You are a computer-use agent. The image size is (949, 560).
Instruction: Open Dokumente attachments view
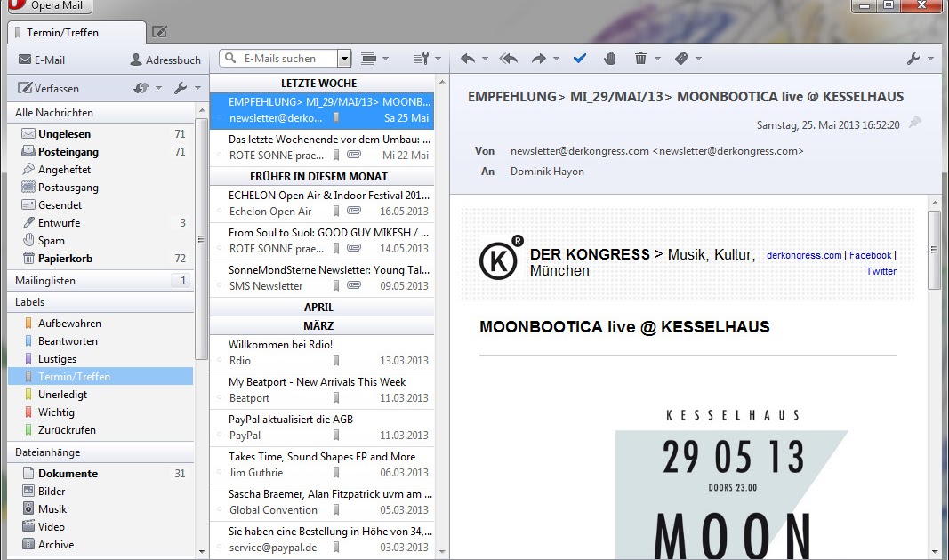[x=100, y=474]
